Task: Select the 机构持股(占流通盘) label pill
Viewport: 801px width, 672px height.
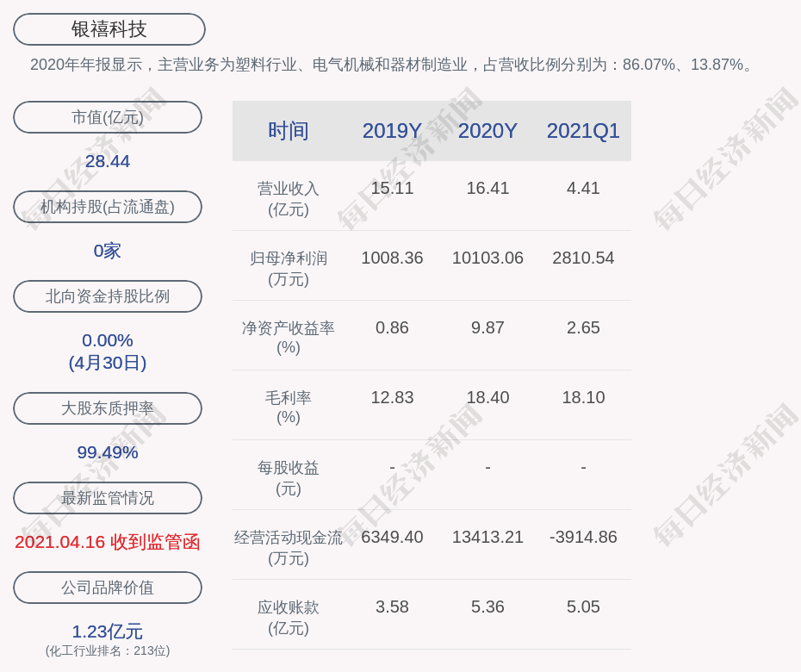Action: pyautogui.click(x=108, y=207)
